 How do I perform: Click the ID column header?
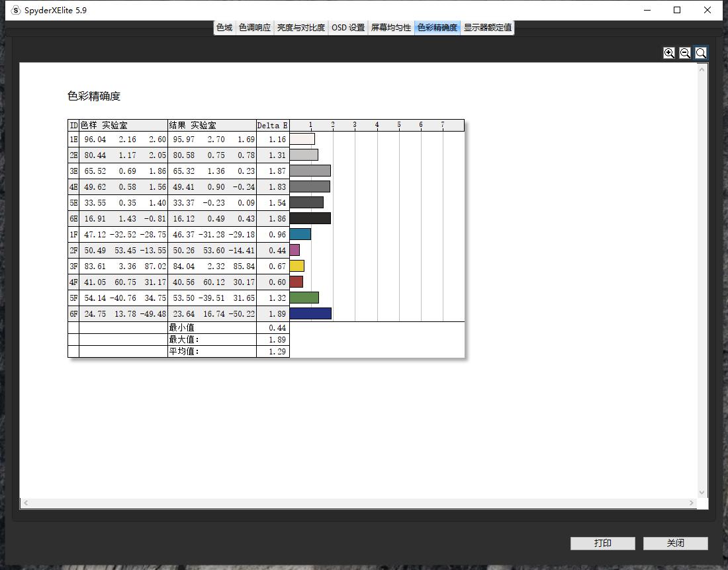pos(73,126)
